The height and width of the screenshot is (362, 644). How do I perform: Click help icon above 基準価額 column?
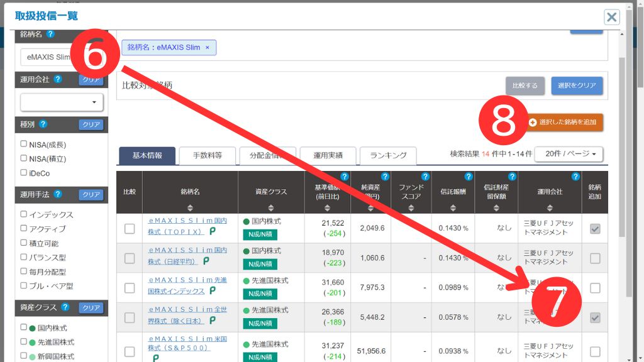coord(344,177)
